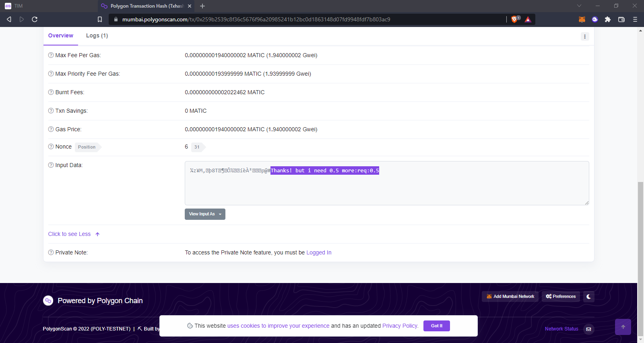
Task: Jump to top with arrow button
Action: [623, 327]
